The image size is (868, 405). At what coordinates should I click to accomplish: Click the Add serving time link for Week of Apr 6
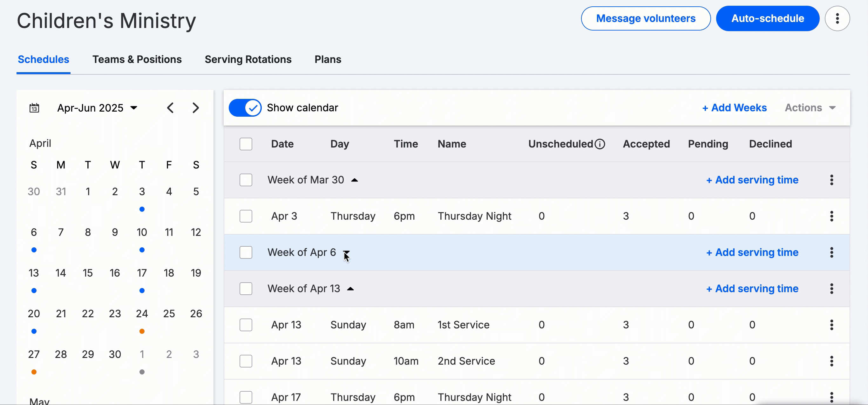coord(752,252)
